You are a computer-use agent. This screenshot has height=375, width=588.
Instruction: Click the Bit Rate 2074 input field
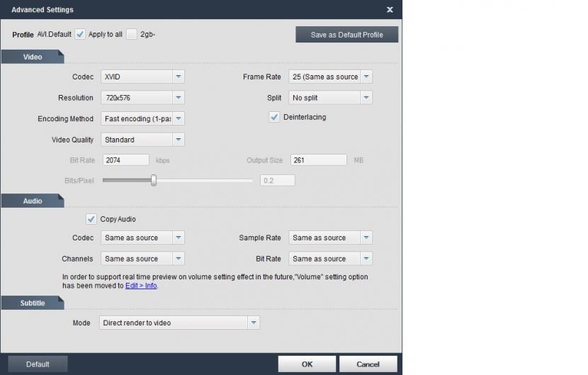125,160
